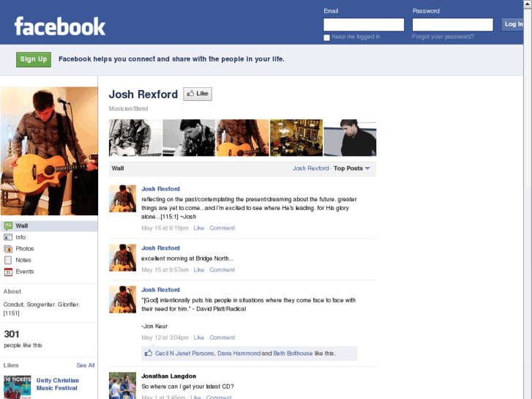Click Jonathan Langdon's profile picture
532x399 pixels.
pos(122,385)
